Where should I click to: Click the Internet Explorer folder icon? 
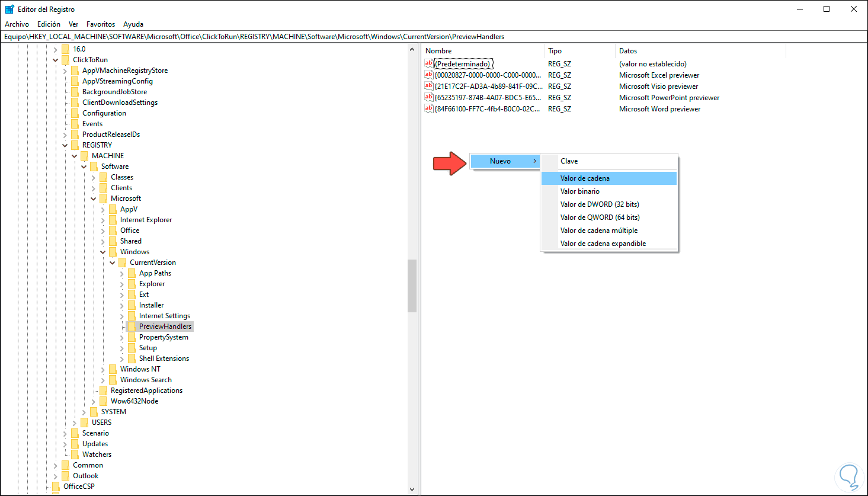(113, 220)
